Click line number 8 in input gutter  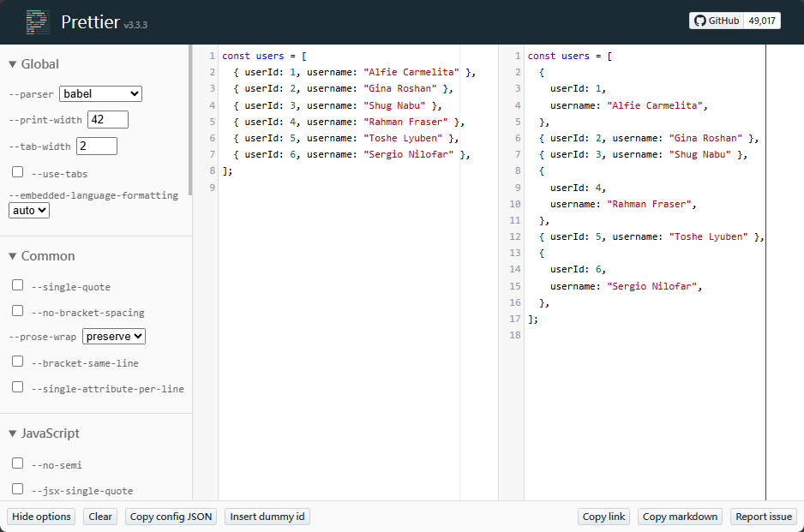(x=213, y=170)
